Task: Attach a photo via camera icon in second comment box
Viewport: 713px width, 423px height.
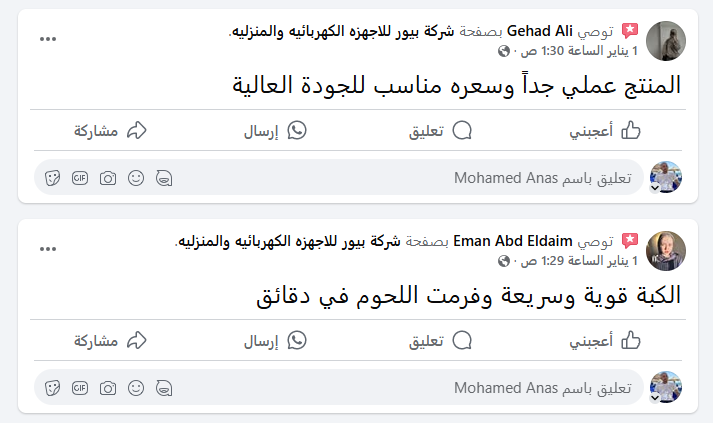Action: pyautogui.click(x=108, y=388)
